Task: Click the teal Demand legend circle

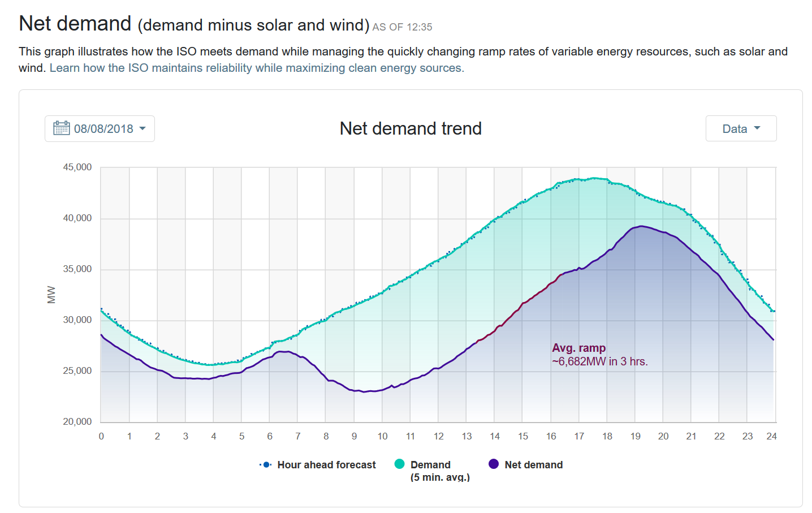Action: click(400, 464)
